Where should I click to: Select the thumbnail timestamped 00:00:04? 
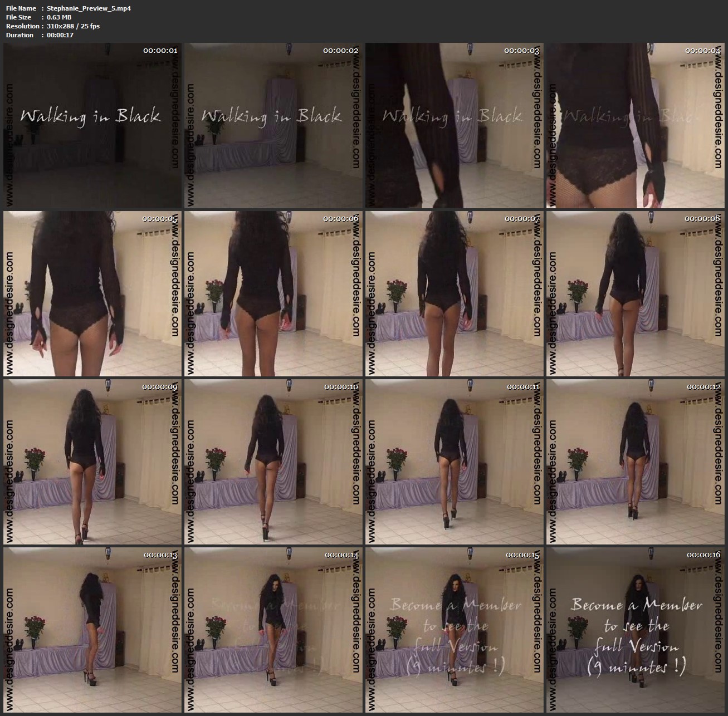pyautogui.click(x=636, y=125)
